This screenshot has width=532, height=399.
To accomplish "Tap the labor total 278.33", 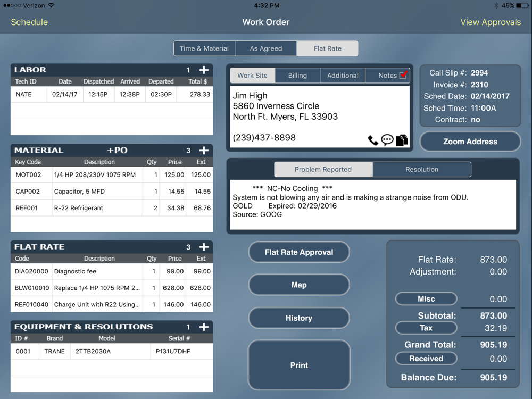I will (x=200, y=94).
